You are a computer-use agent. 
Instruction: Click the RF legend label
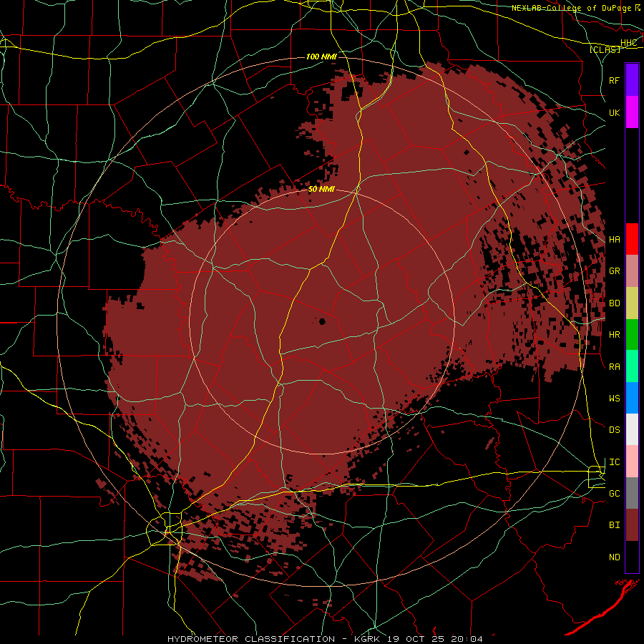click(614, 80)
